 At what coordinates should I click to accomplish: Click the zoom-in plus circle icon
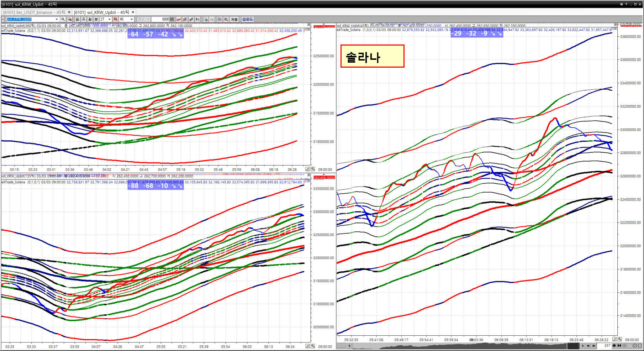click(624, 346)
